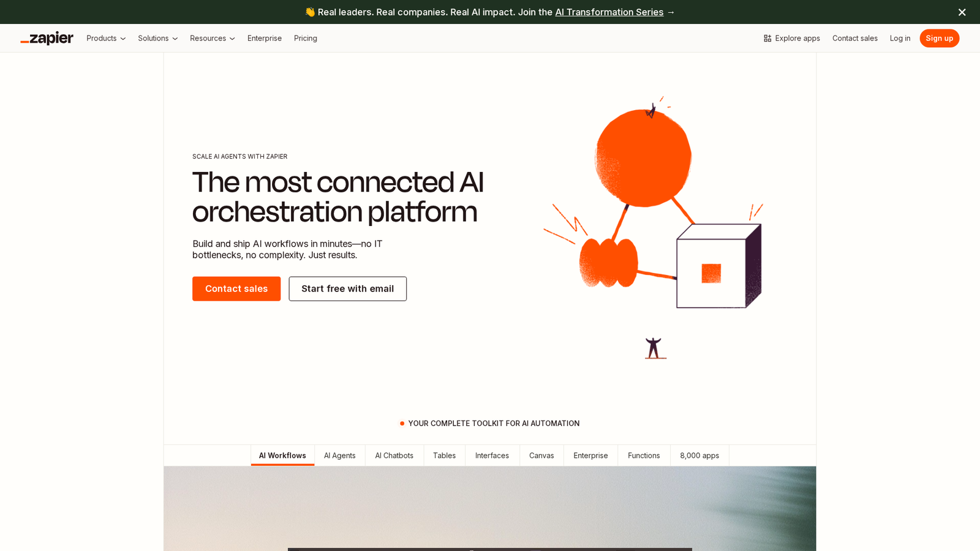Screen dimensions: 980x551
Task: Select the AI Workflows tab
Action: coord(282,455)
